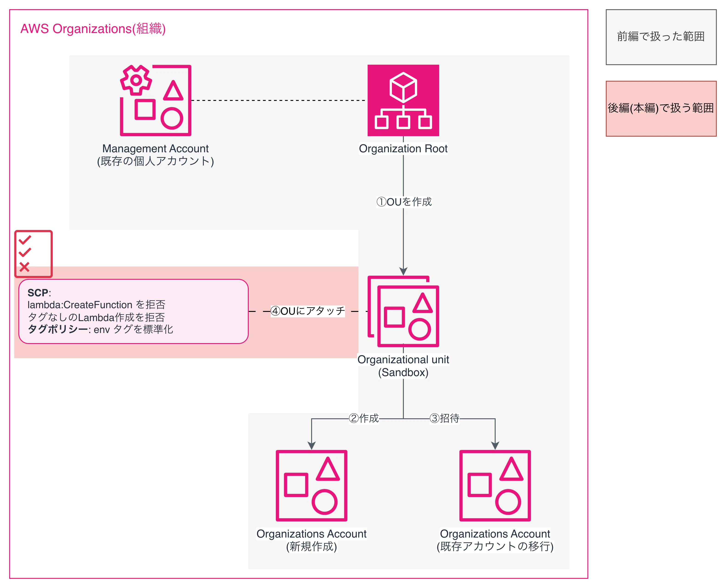Click the Organizational unit Sandbox icon
Screen dimensions: 726x588
[x=403, y=311]
